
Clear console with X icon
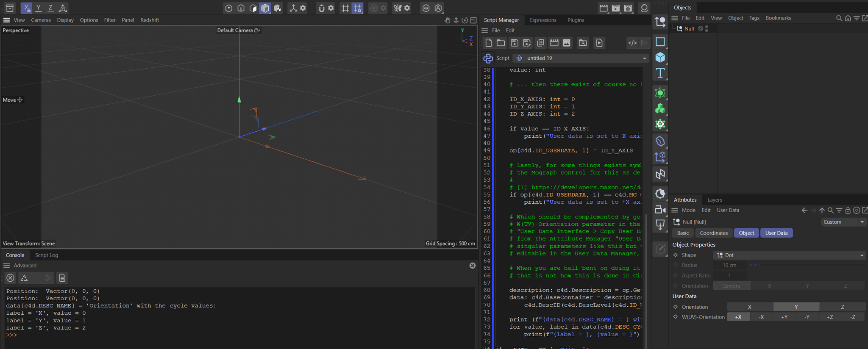(11, 278)
